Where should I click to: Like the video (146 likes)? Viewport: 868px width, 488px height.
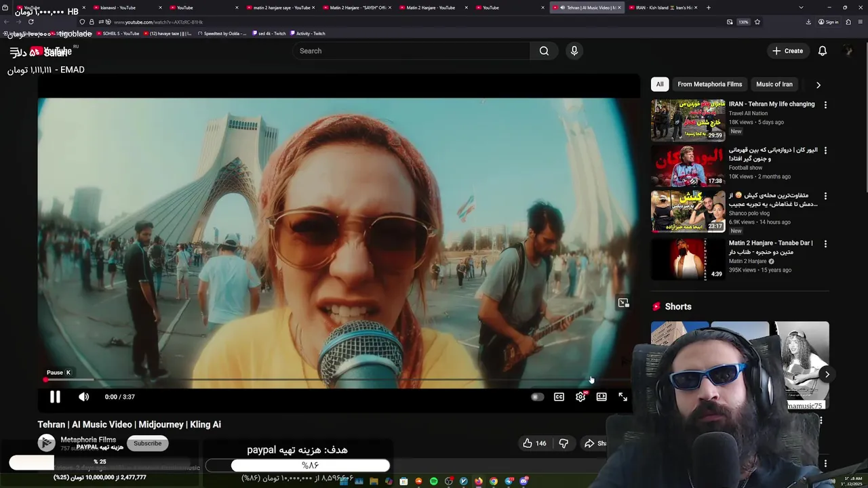click(x=534, y=443)
